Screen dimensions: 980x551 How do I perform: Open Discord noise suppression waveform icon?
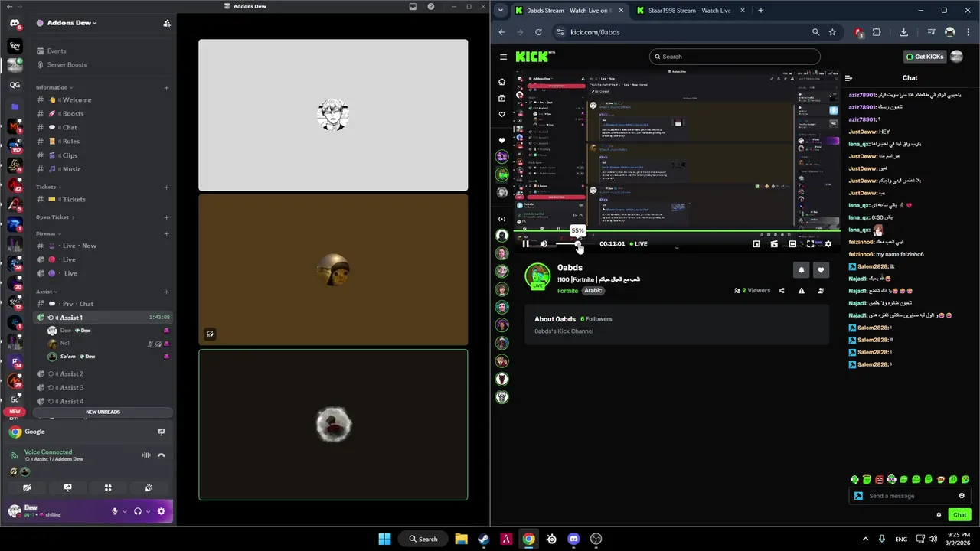point(145,455)
